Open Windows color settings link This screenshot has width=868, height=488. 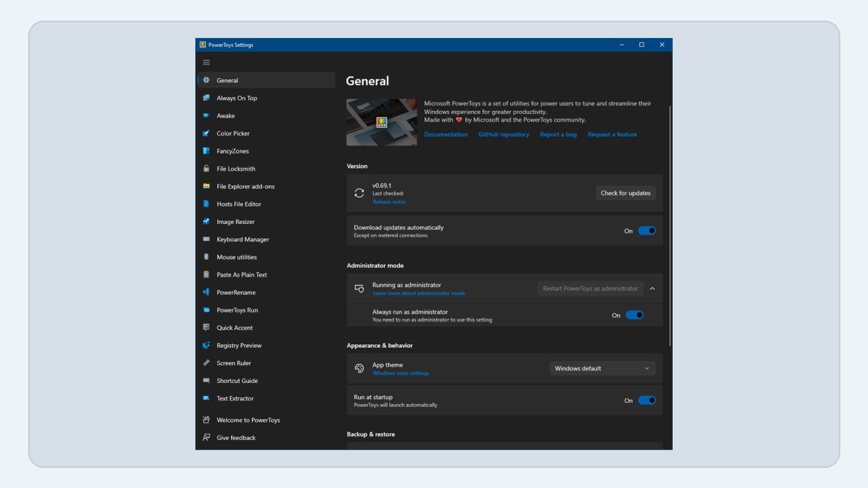(401, 373)
